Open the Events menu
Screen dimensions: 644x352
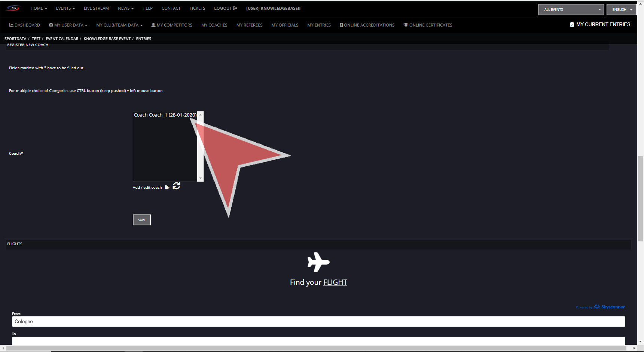(65, 8)
